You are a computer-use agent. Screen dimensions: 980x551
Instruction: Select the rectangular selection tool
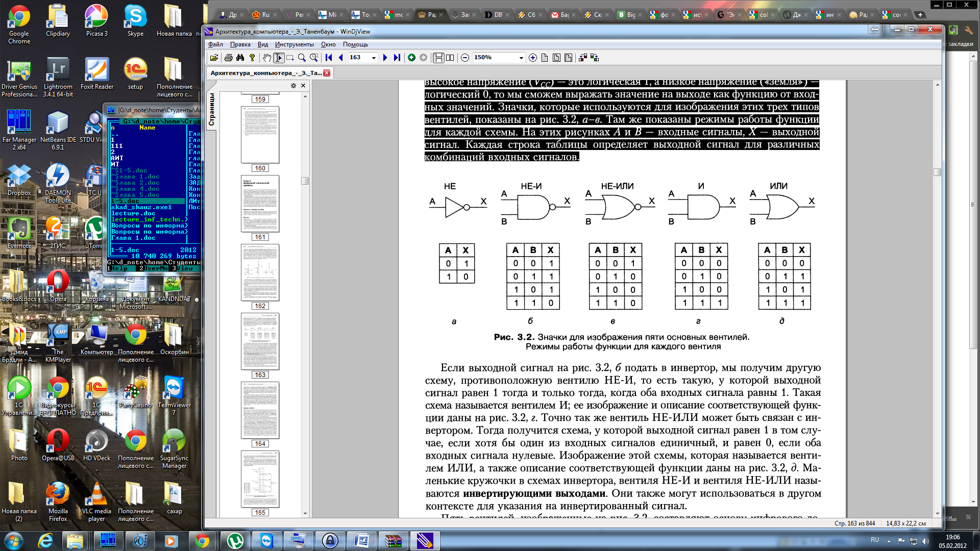click(x=290, y=58)
